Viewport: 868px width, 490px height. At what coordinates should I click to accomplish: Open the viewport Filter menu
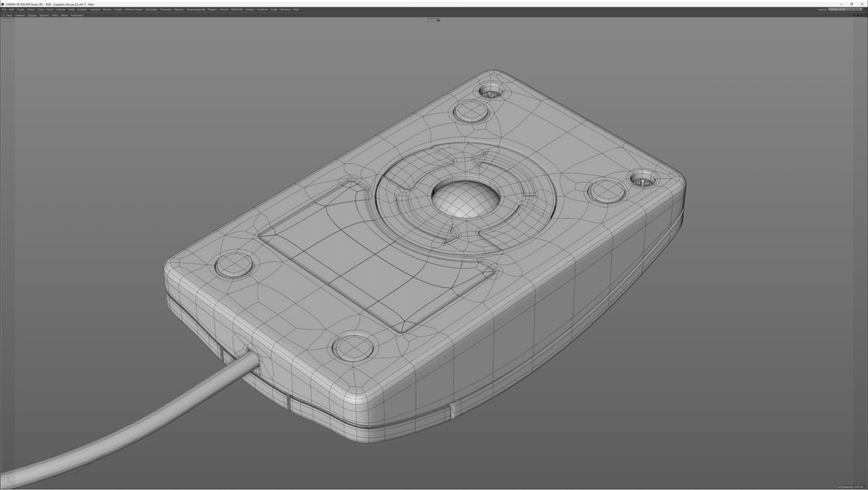[55, 15]
